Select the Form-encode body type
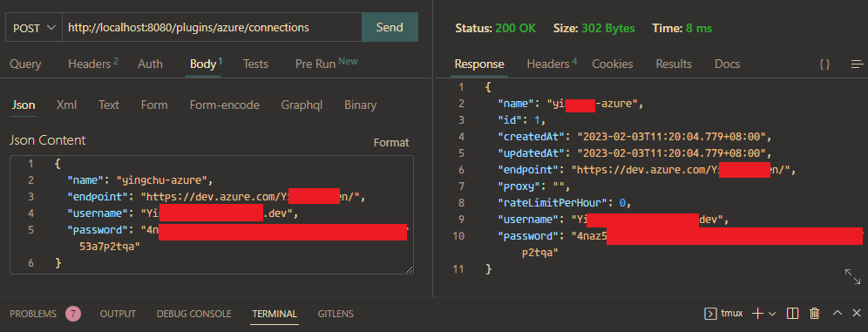Image resolution: width=868 pixels, height=332 pixels. [224, 105]
